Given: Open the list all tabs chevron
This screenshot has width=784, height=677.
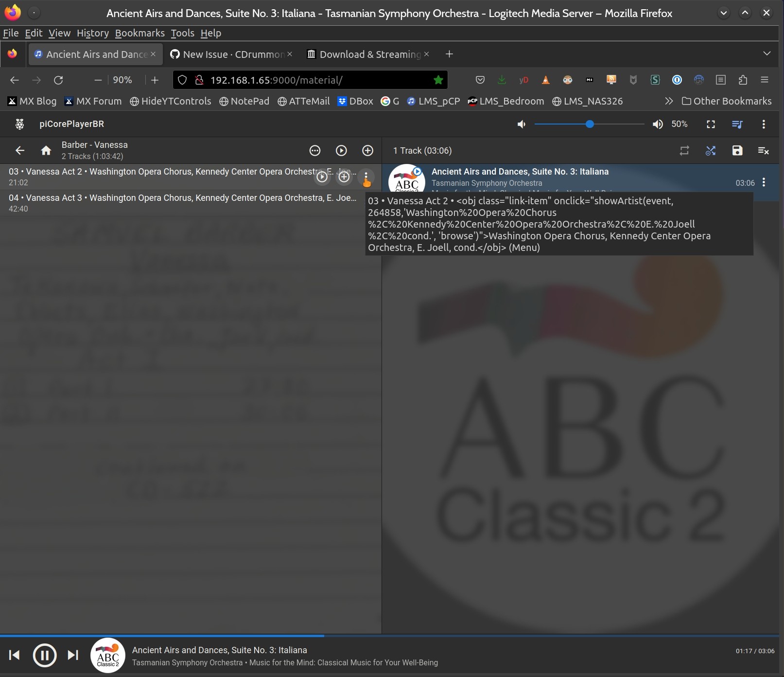Looking at the screenshot, I should click(767, 54).
